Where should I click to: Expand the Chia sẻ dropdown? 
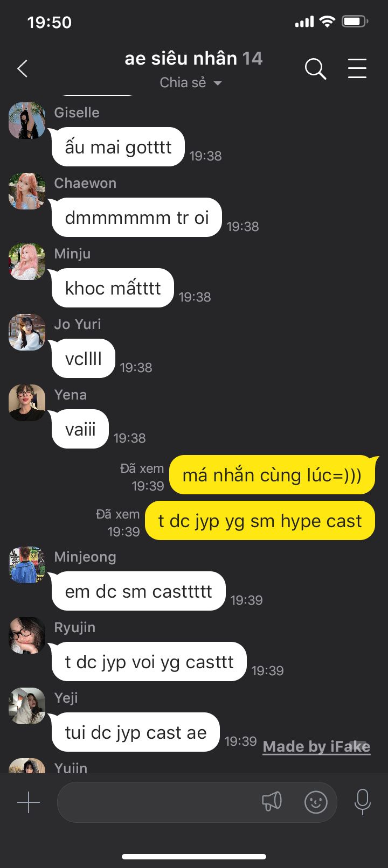(x=191, y=82)
